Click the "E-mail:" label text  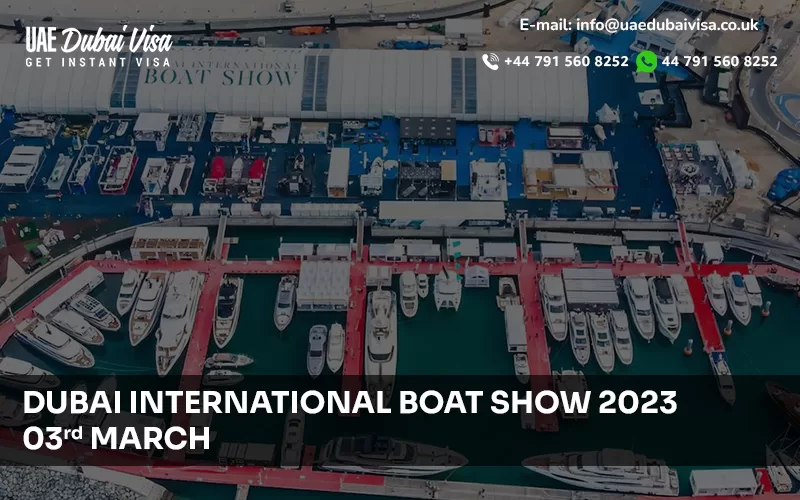pyautogui.click(x=545, y=25)
